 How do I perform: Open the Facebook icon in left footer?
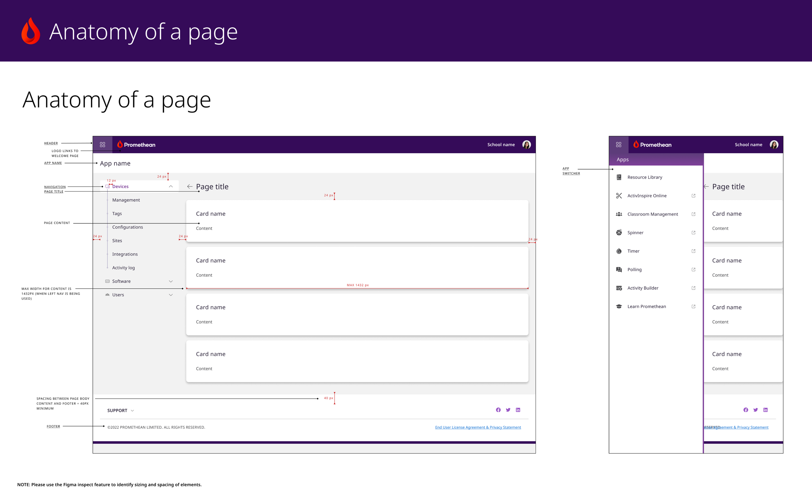point(498,410)
